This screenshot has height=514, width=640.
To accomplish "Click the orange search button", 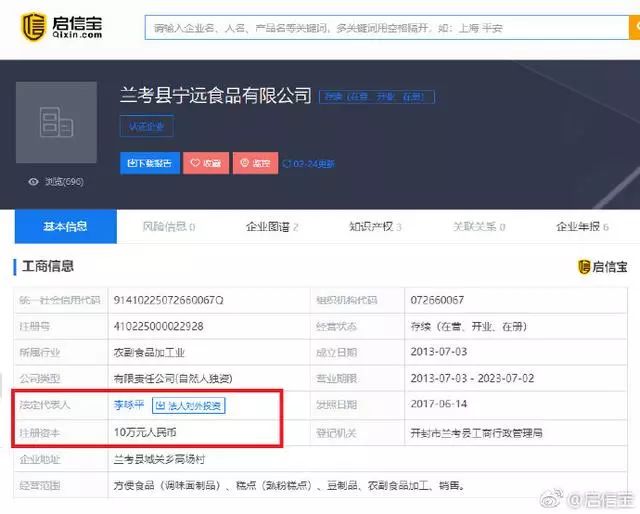I will click(x=634, y=28).
